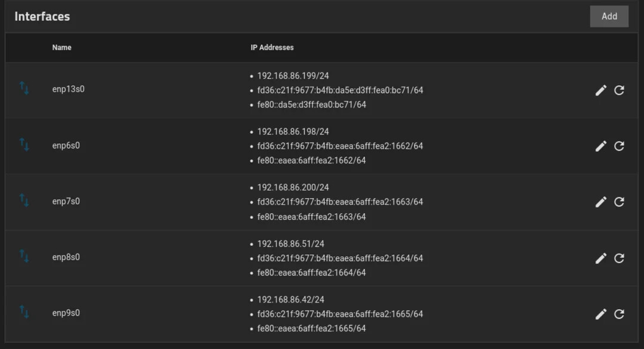This screenshot has width=644, height=349.
Task: Click up/down arrows icon beside enp9s0
Action: (x=24, y=311)
